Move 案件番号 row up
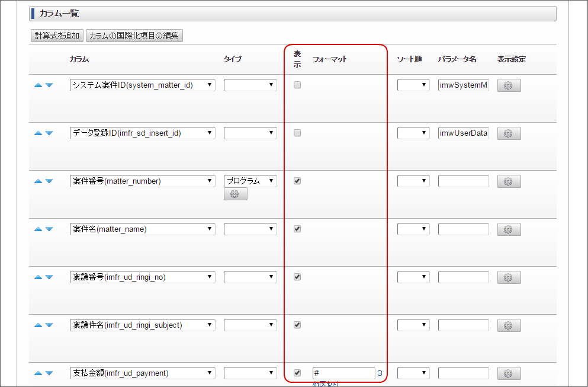Viewport: 588px width, 387px height. (x=38, y=181)
